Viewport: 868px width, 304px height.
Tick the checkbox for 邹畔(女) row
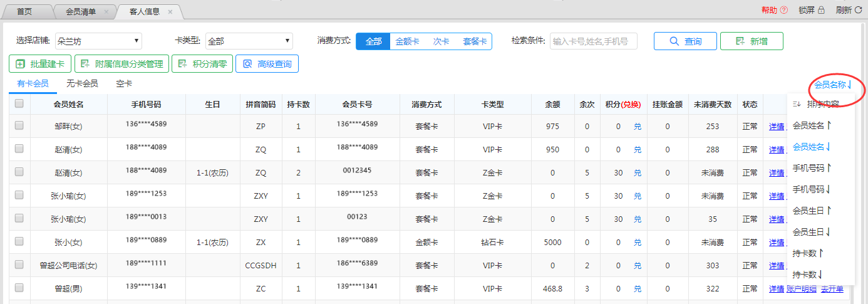pos(19,125)
